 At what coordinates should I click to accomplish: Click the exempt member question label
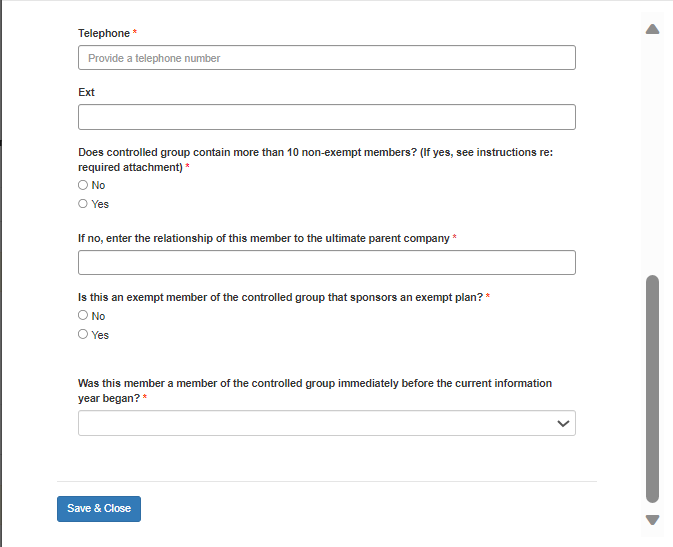[280, 297]
